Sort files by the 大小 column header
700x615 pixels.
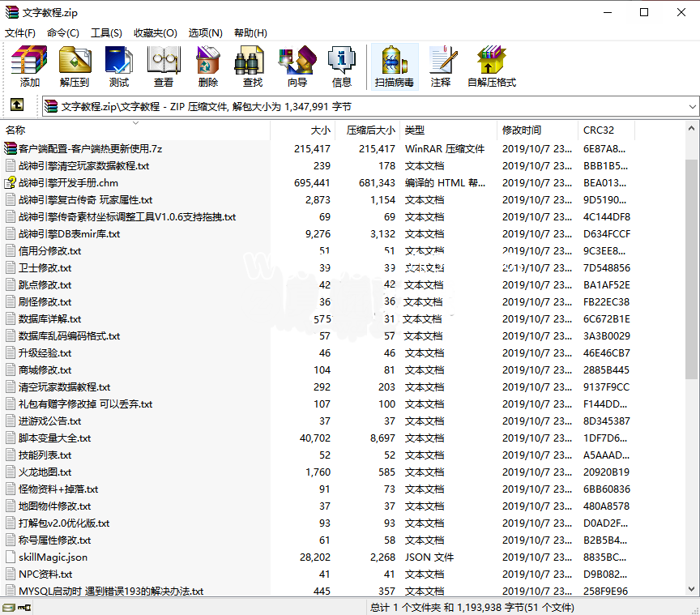(320, 130)
